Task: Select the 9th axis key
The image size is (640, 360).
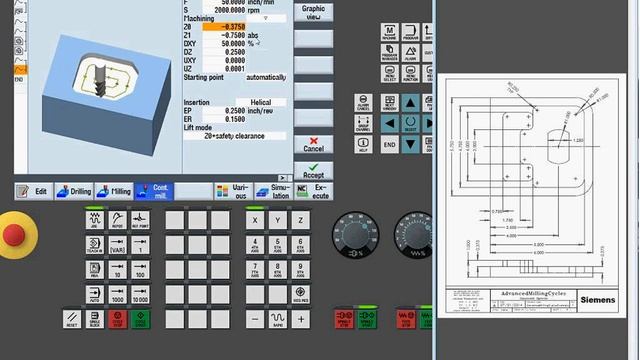Action: pos(300,270)
